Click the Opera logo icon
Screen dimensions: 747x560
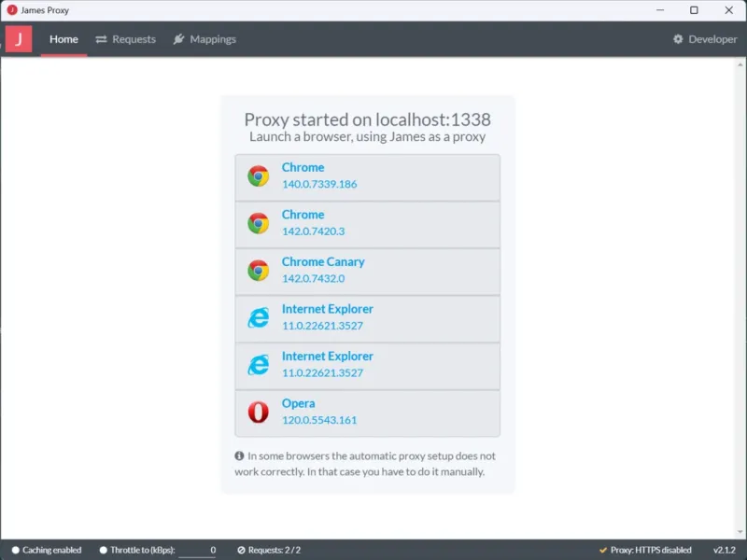tap(259, 412)
